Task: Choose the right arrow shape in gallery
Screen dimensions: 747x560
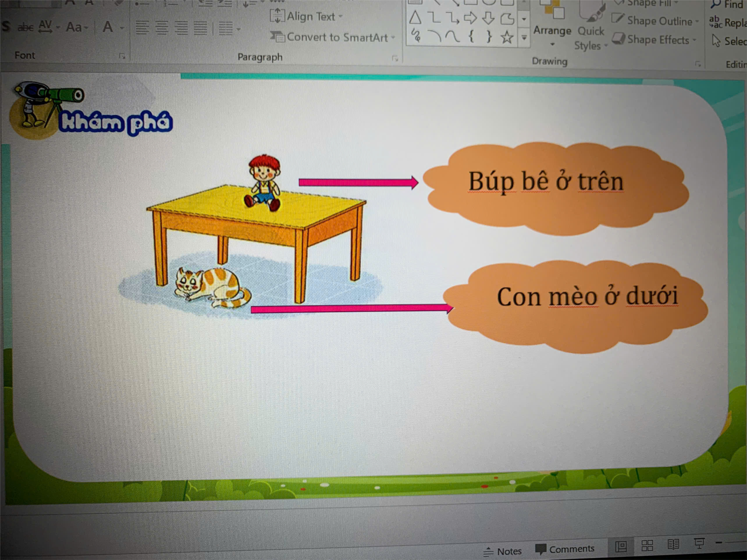Action: tap(470, 18)
